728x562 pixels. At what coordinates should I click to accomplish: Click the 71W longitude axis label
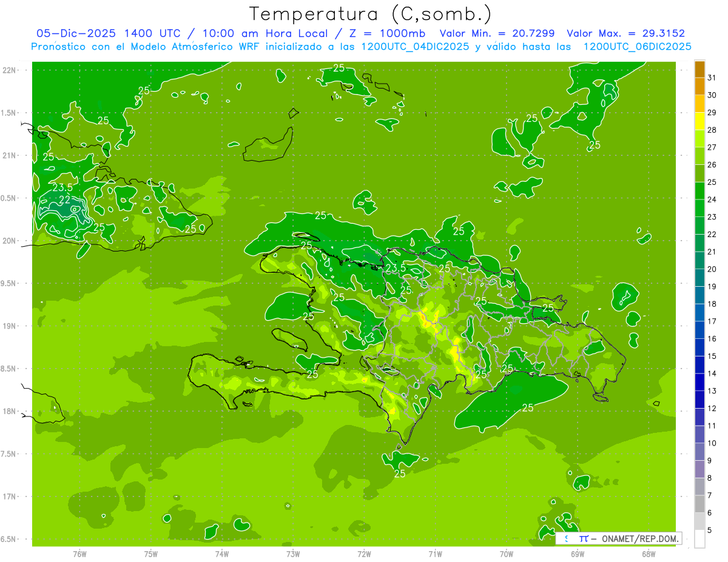(435, 555)
